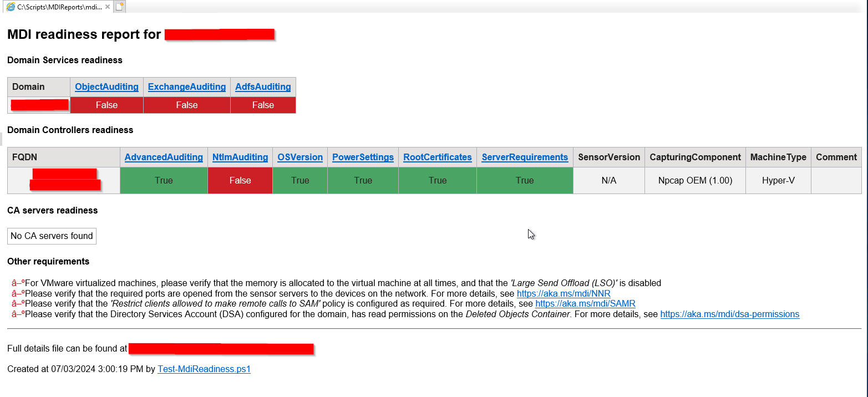Open the aka.ms/mdi/dsa-permissions hyperlink
The height and width of the screenshot is (397, 868).
pos(729,314)
